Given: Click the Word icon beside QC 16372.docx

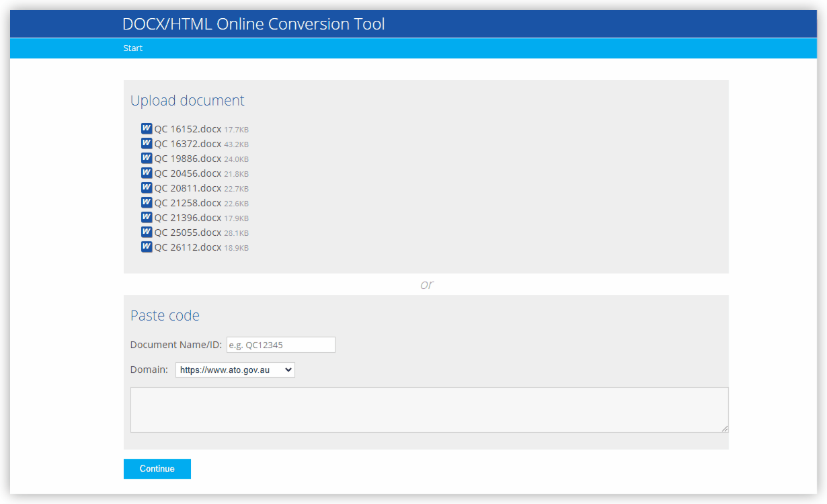Looking at the screenshot, I should pyautogui.click(x=147, y=144).
